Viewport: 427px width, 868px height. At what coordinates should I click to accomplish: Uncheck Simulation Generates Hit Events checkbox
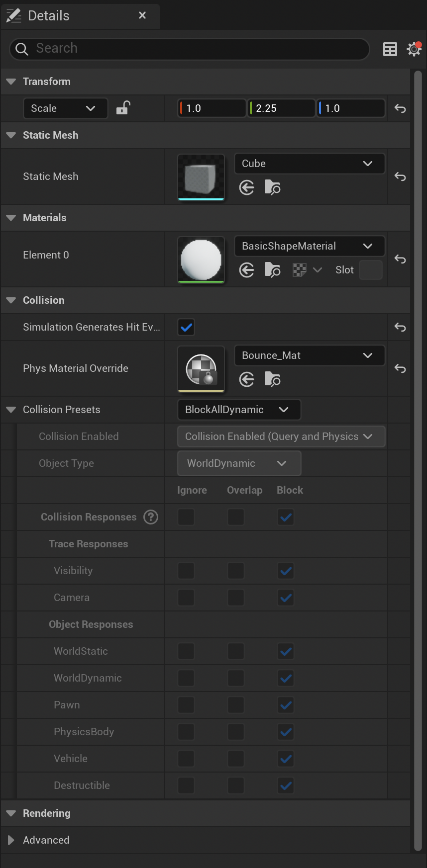pos(186,327)
